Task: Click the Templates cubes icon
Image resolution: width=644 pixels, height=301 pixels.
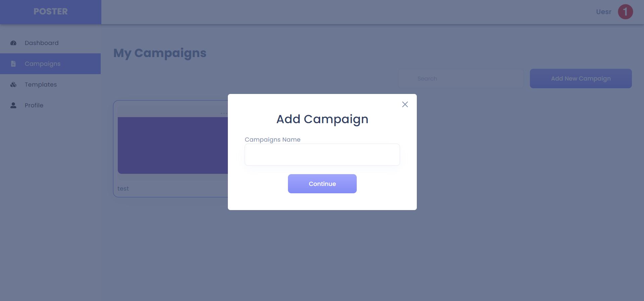Action: [x=13, y=85]
